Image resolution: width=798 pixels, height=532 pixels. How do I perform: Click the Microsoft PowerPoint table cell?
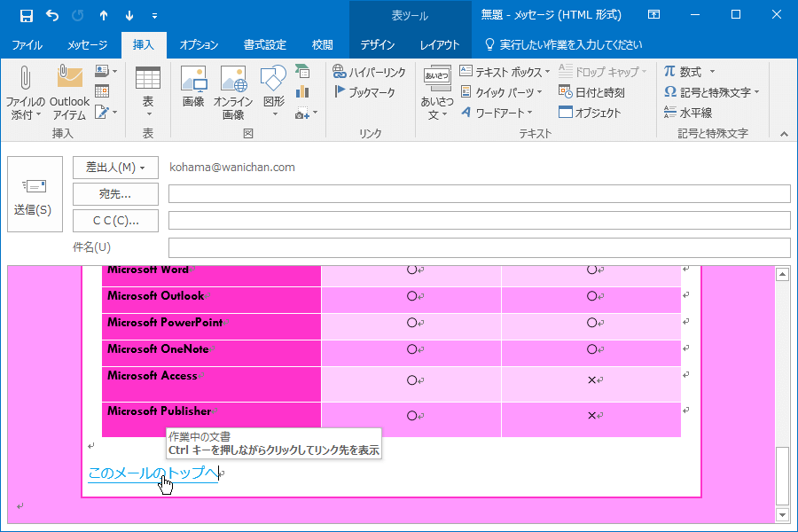coord(211,326)
